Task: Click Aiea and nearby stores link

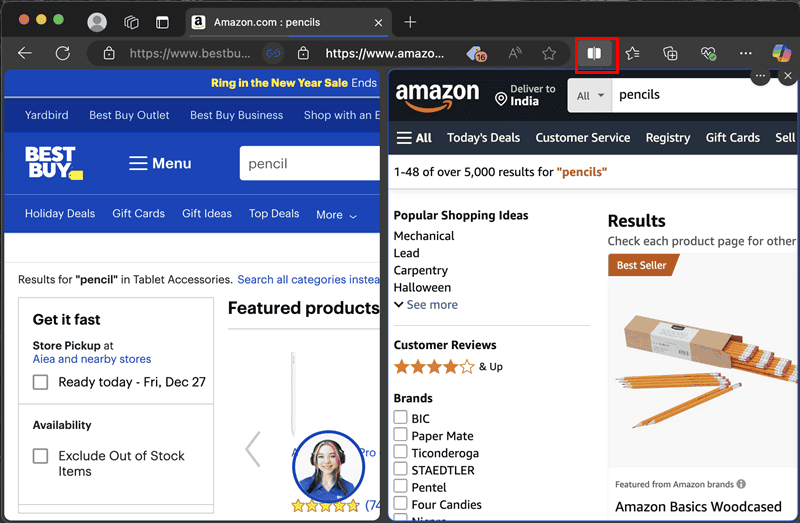Action: (x=92, y=359)
